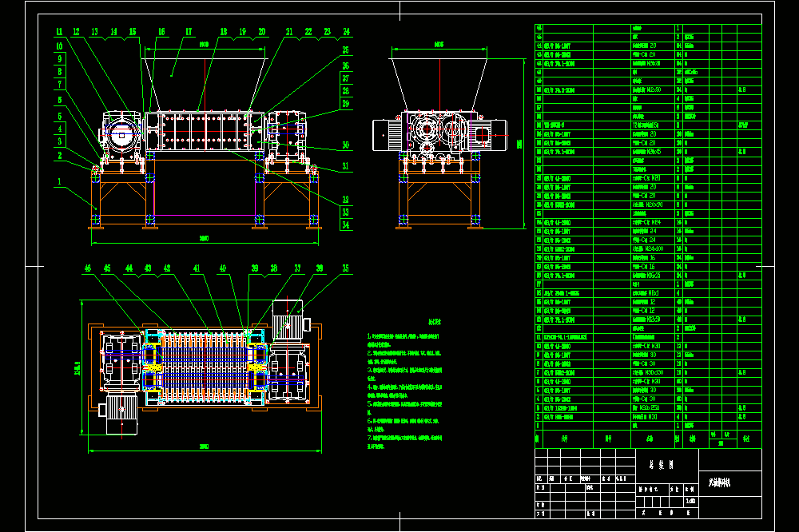Select callout number 25 right of front view
Viewport: 799px width, 532px height.
click(345, 50)
